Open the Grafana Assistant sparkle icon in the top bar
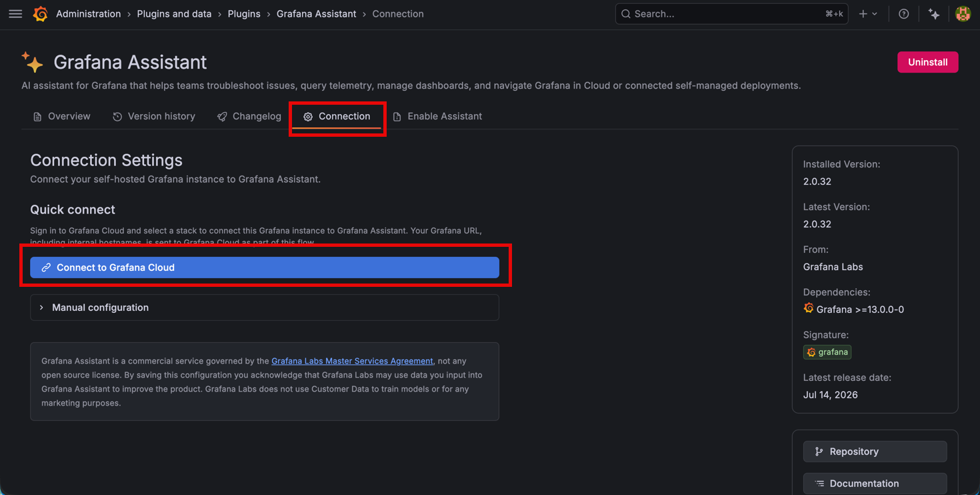This screenshot has height=495, width=980. [x=934, y=14]
